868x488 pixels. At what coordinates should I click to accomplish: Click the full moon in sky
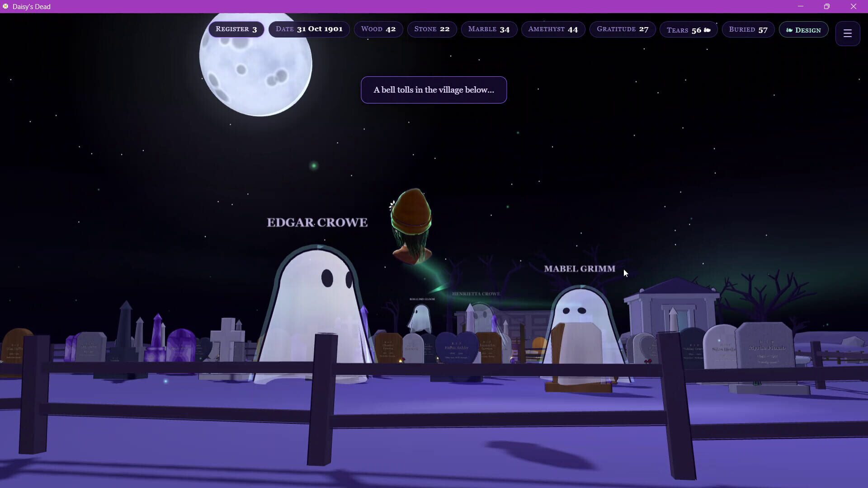point(256,63)
